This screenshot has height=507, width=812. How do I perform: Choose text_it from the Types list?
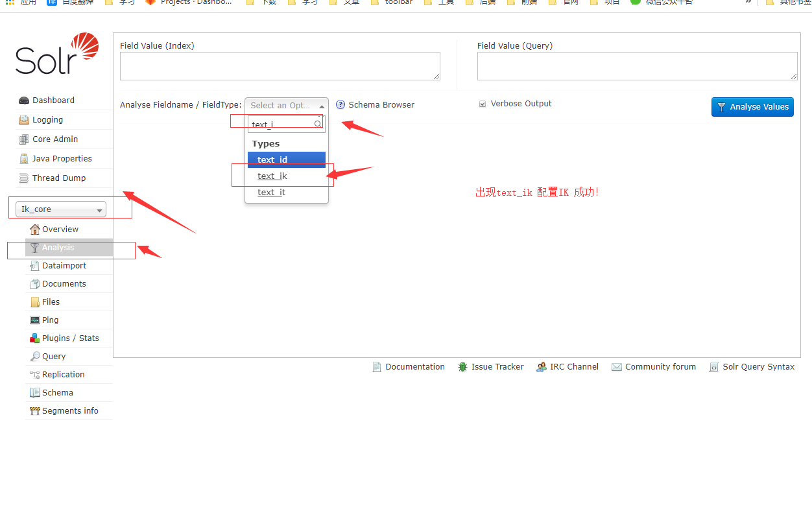click(287, 192)
